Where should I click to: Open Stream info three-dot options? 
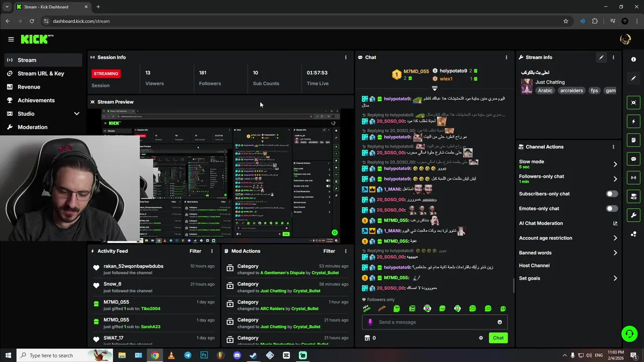pos(613,57)
